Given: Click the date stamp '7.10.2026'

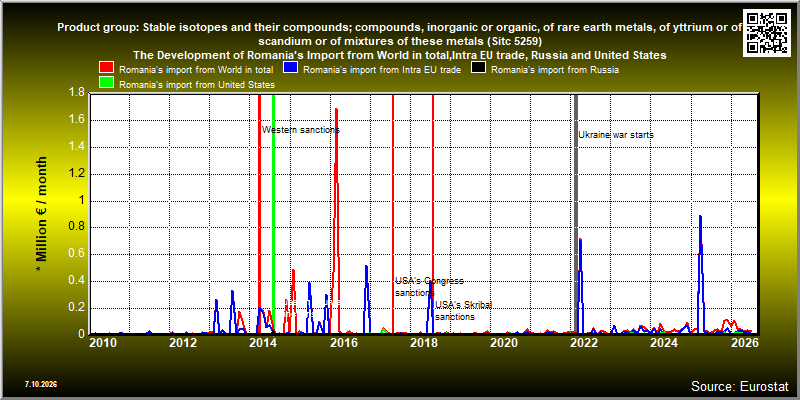Looking at the screenshot, I should point(41,384).
